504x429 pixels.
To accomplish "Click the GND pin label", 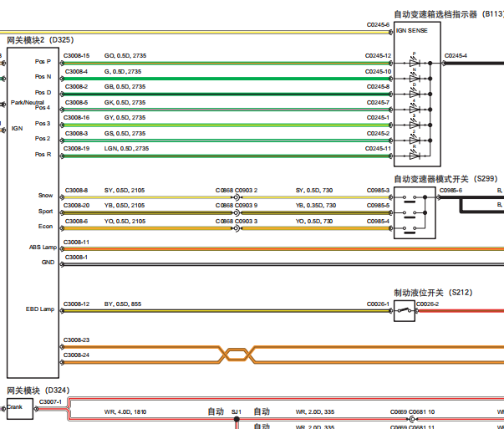I will (48, 262).
